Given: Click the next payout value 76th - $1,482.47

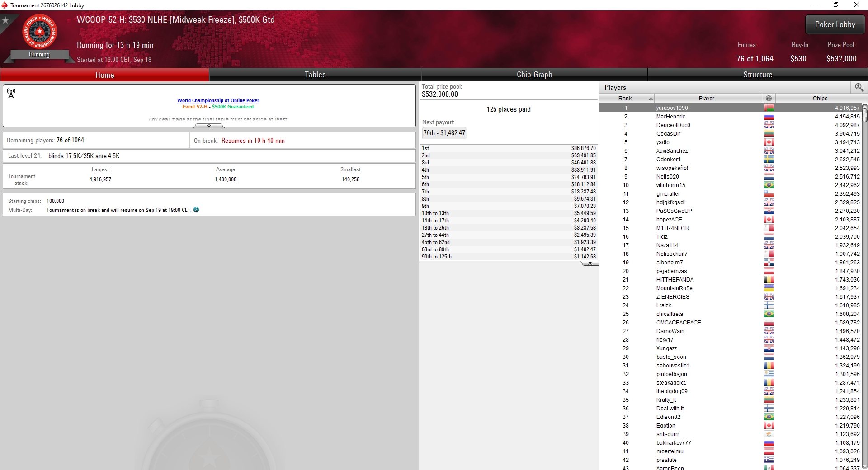Looking at the screenshot, I should click(444, 133).
